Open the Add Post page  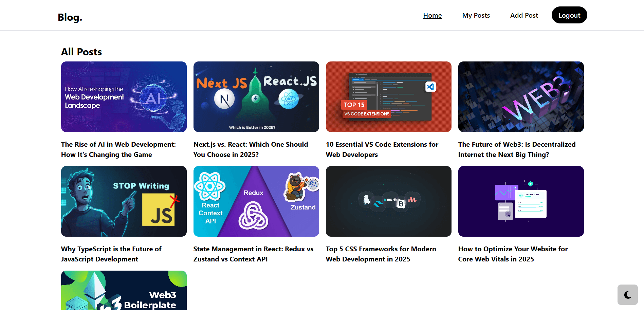click(x=524, y=15)
